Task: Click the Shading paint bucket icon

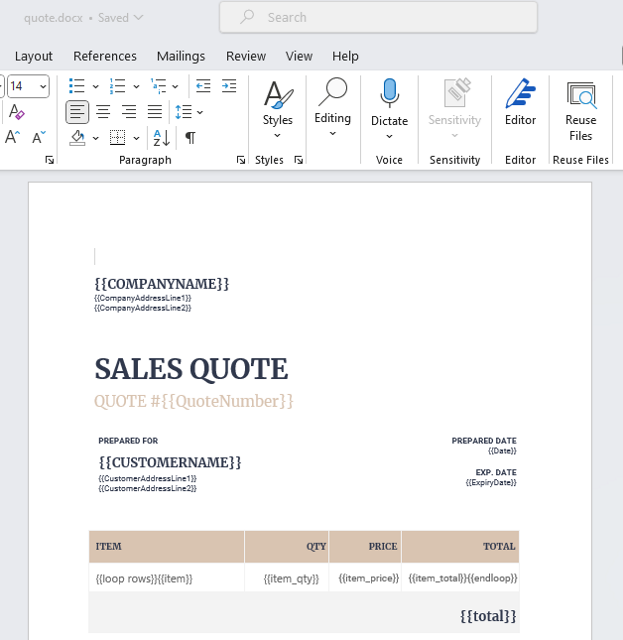Action: pos(77,138)
